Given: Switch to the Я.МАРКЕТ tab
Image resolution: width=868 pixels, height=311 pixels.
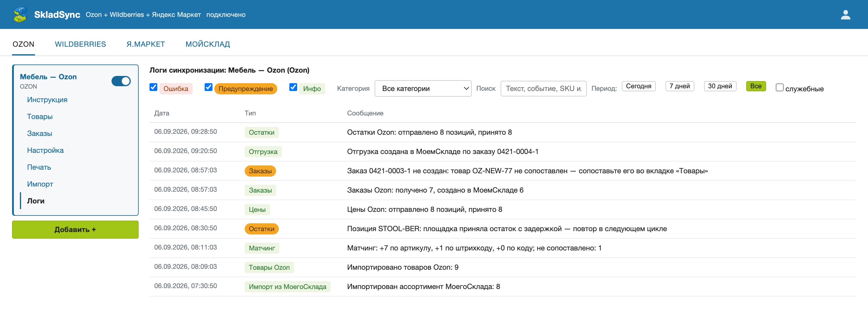Looking at the screenshot, I should 146,44.
